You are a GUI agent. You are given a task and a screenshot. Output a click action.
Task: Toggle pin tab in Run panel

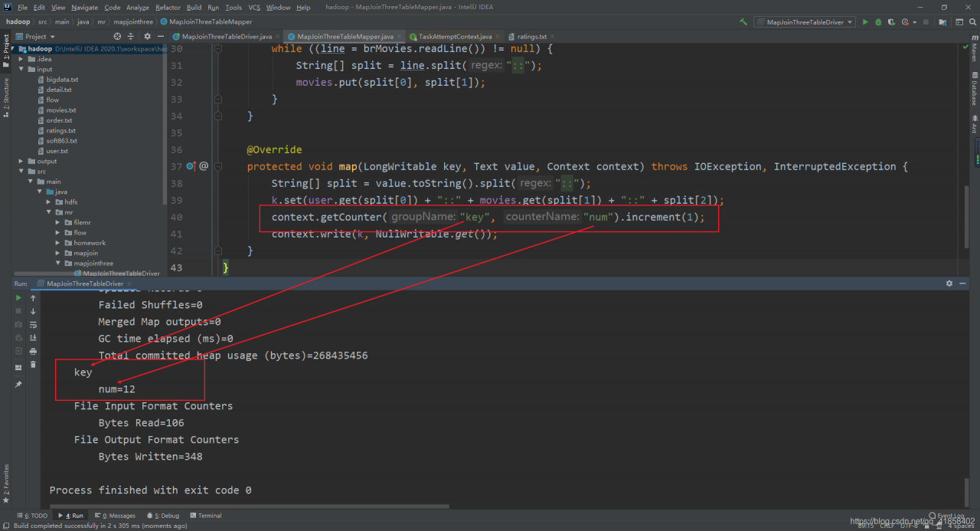coord(18,384)
